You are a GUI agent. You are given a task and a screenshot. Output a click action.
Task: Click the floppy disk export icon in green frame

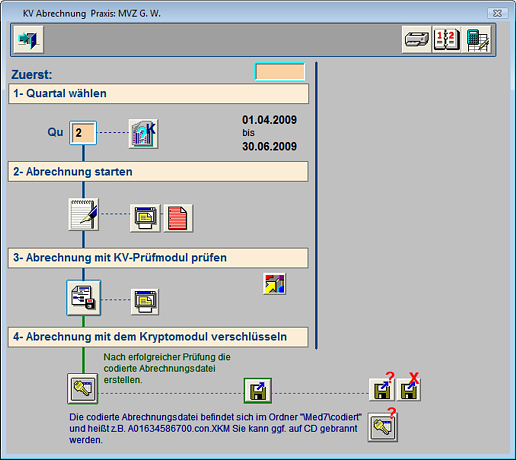click(x=258, y=391)
